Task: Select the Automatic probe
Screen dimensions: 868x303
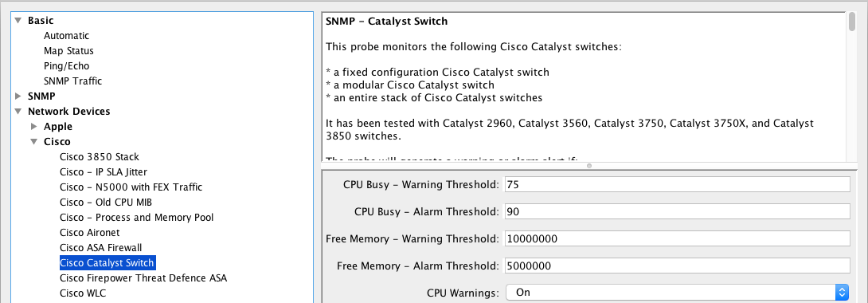Action: point(66,35)
